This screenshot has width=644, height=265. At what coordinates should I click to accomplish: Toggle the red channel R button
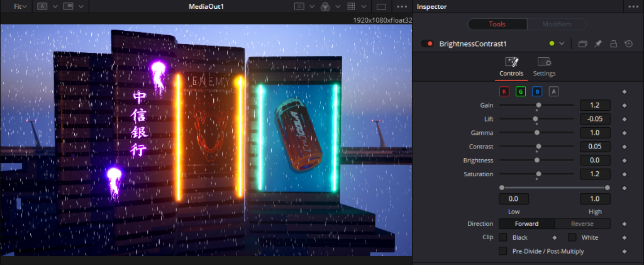pos(504,91)
